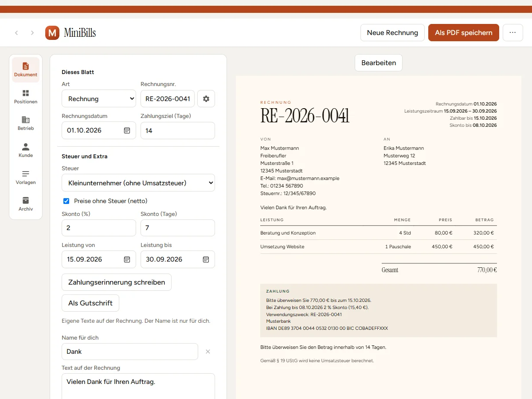The width and height of the screenshot is (532, 399).
Task: Open the Betrieb sidebar section
Action: coord(26,123)
